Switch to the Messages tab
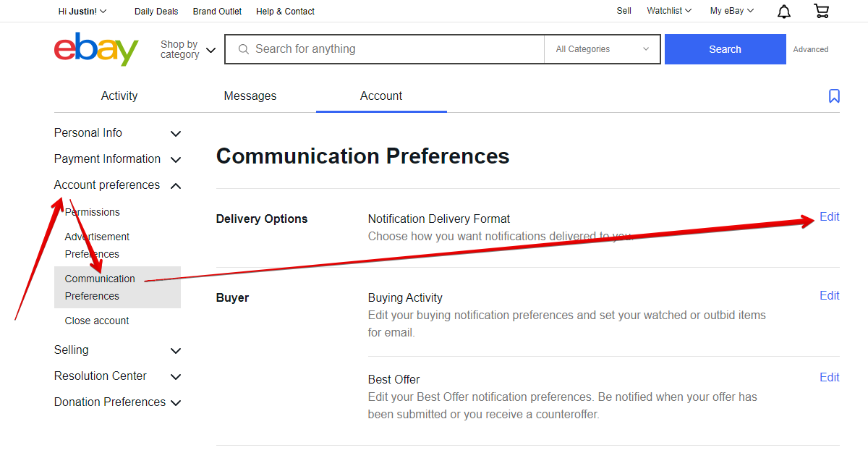Viewport: 868px width, 453px height. tap(250, 96)
